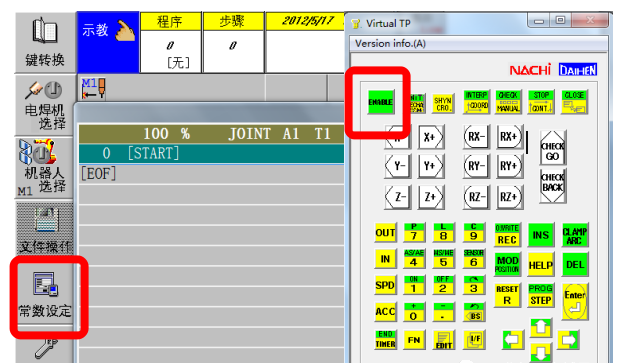Click the FN function key
The width and height of the screenshot is (627, 363).
(x=414, y=340)
